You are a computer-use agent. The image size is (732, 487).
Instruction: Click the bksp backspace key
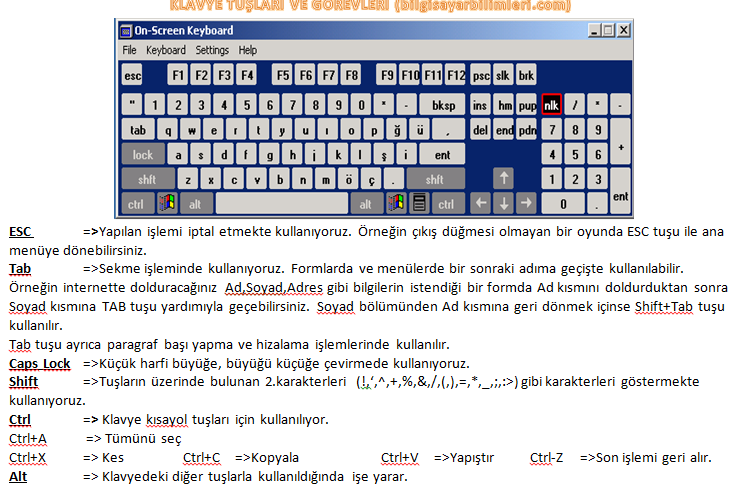point(443,105)
